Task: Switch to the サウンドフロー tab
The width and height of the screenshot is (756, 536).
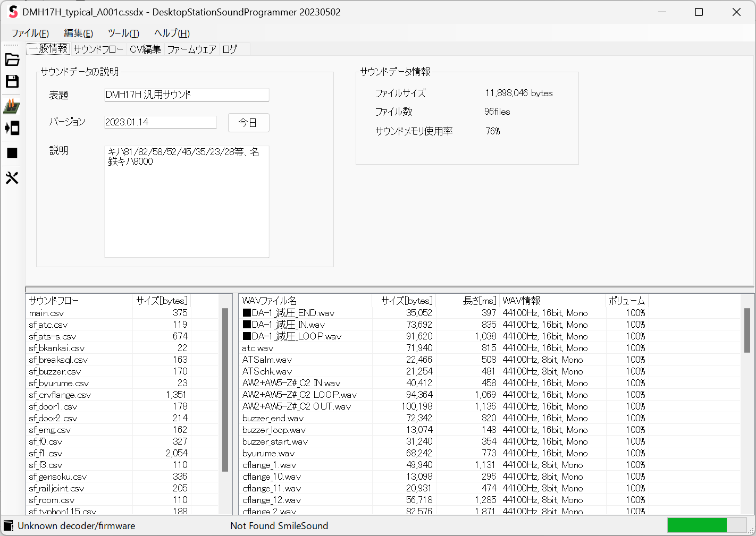Action: (98, 49)
